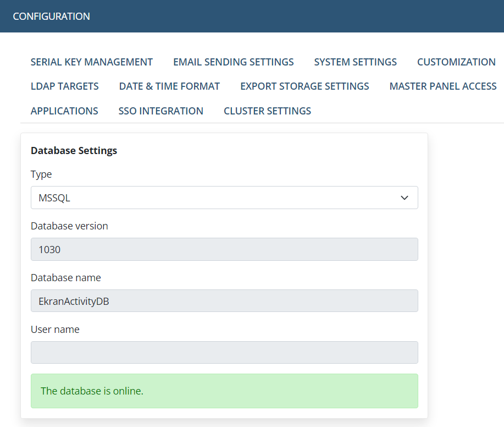Open Date & Time Format tab
504x427 pixels.
[169, 86]
